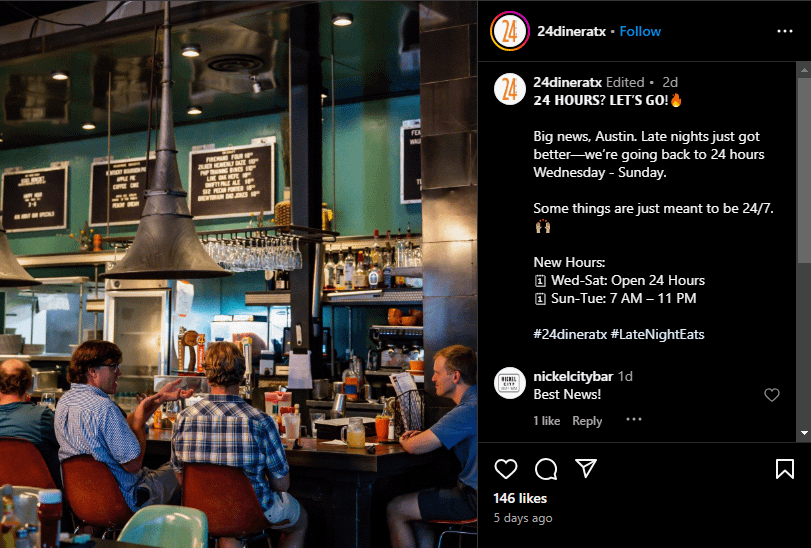This screenshot has height=548, width=811.
Task: Like nickelcitybar's comment heart
Action: coord(772,395)
